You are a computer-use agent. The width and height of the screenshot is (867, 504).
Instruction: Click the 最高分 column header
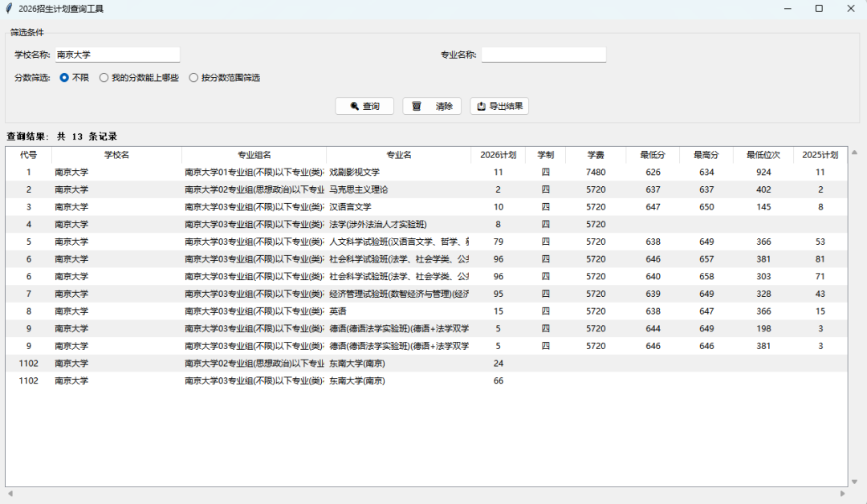click(706, 155)
